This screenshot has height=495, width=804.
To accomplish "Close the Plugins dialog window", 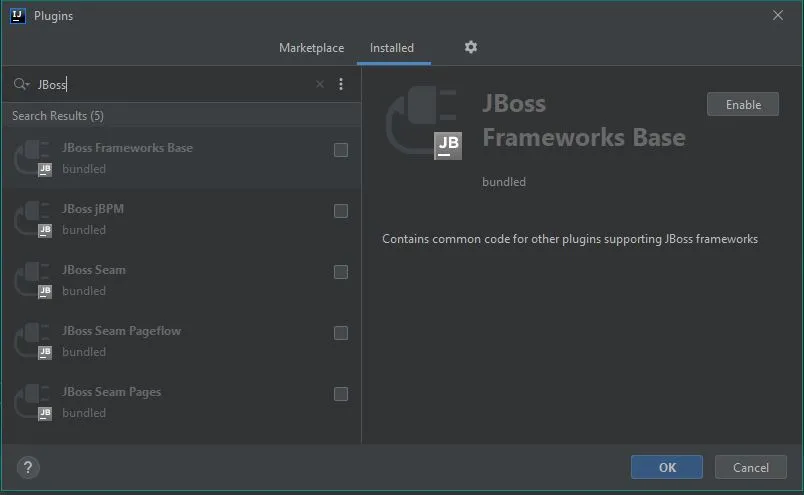I will coord(778,15).
